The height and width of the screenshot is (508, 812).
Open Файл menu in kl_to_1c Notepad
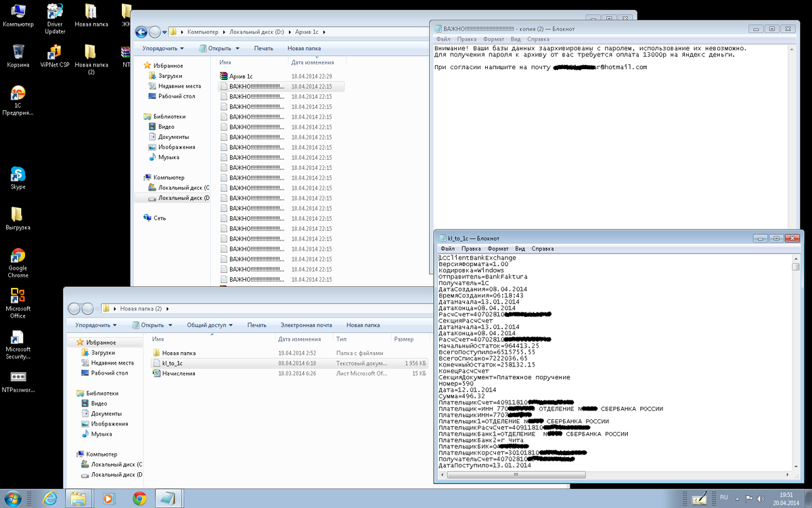(448, 249)
